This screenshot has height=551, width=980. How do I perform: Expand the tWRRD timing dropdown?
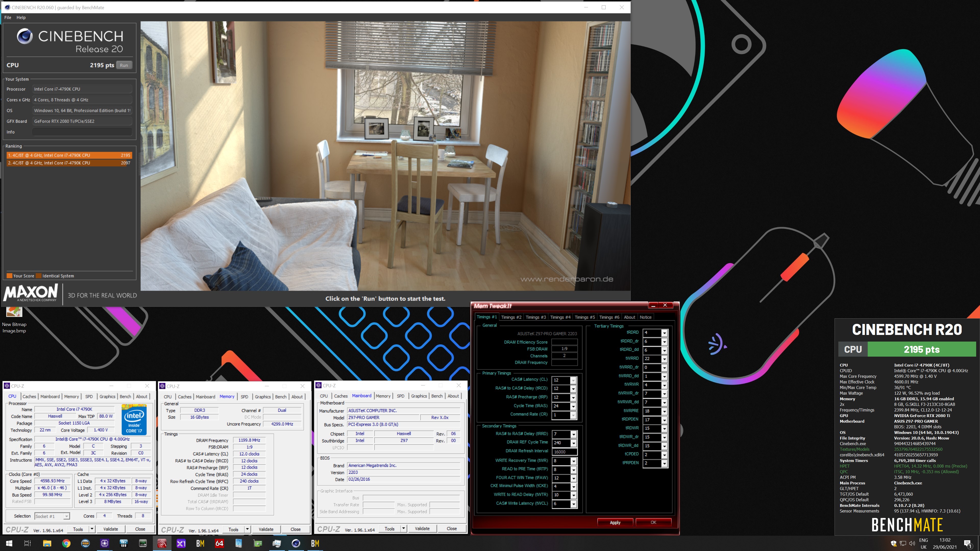coord(664,359)
